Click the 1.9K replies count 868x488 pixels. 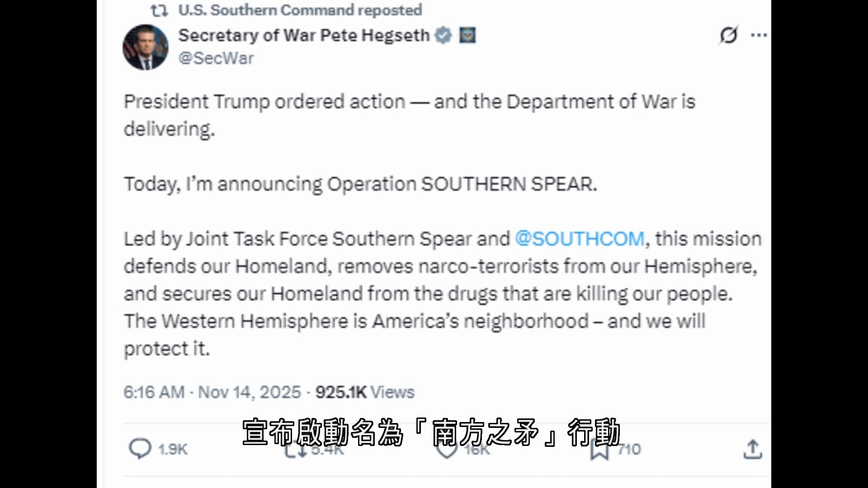tap(173, 449)
